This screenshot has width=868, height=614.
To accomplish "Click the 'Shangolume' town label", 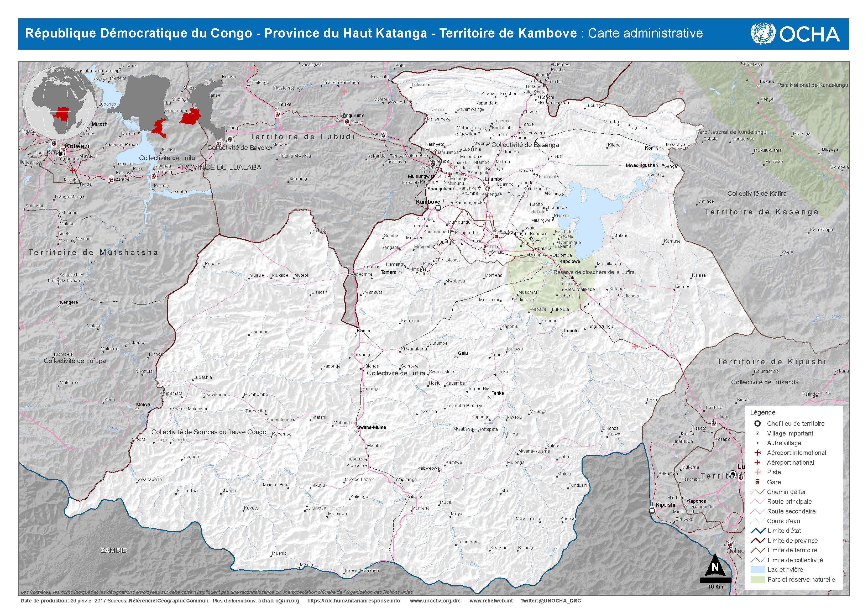I will [440, 189].
